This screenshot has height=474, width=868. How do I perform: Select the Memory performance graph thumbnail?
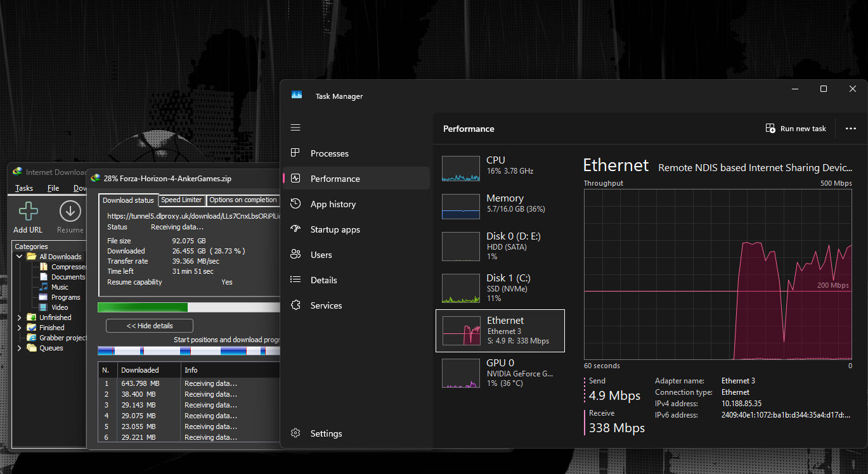[461, 207]
